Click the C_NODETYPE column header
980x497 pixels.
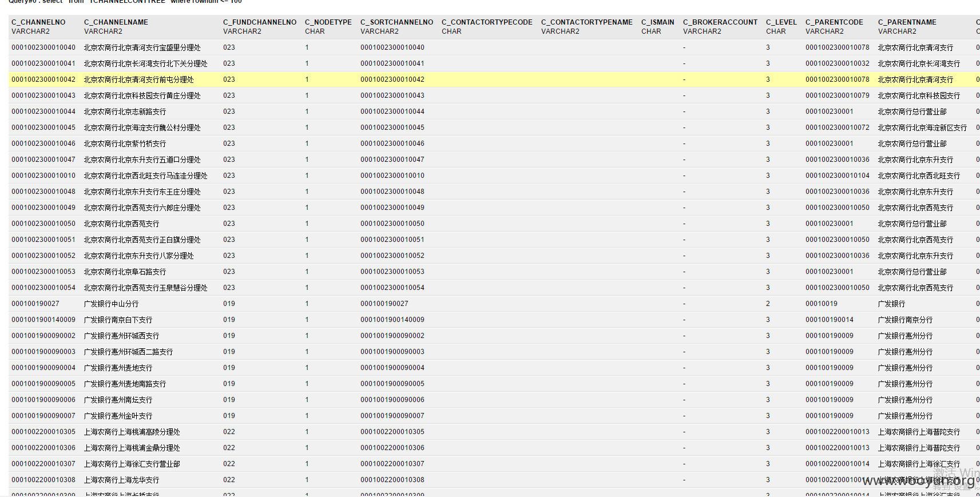(328, 22)
